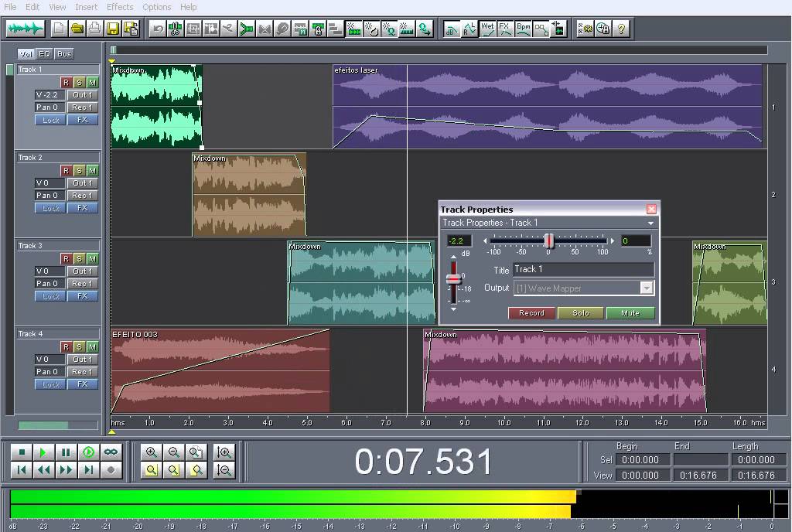
Task: Zoom in vertically on tracks
Action: (x=224, y=452)
